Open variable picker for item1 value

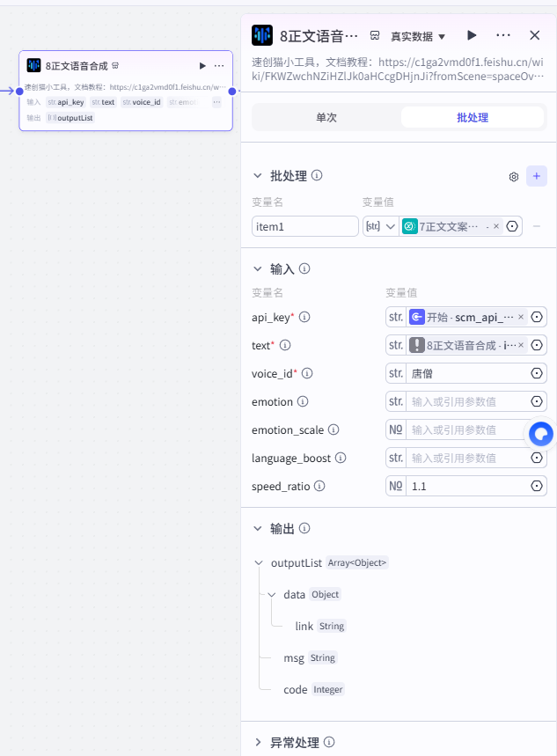click(x=512, y=226)
